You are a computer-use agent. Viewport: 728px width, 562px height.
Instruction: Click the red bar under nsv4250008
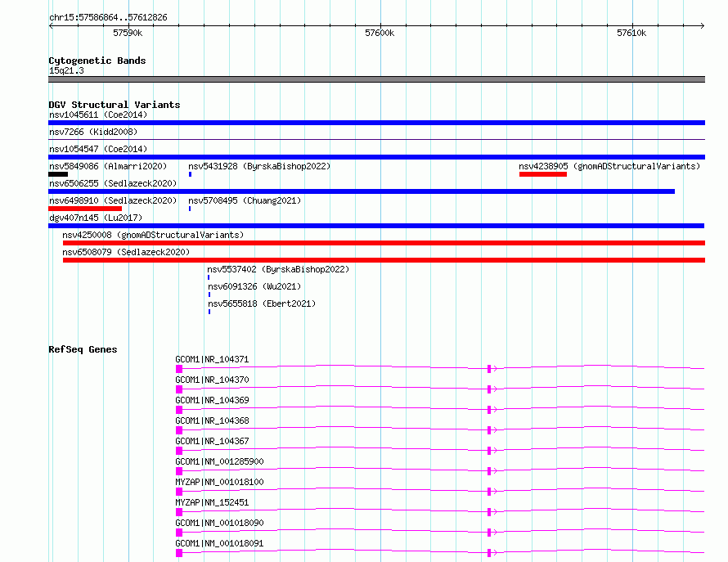point(384,244)
